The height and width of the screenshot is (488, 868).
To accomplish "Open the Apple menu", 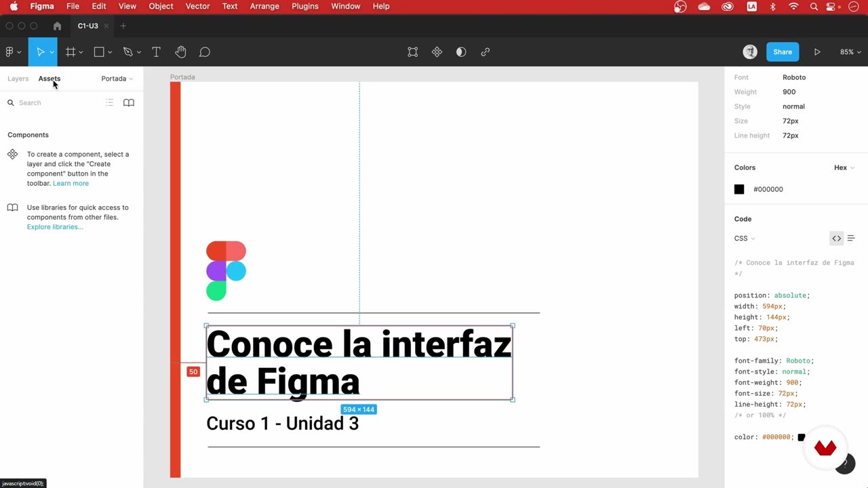I will (x=14, y=6).
